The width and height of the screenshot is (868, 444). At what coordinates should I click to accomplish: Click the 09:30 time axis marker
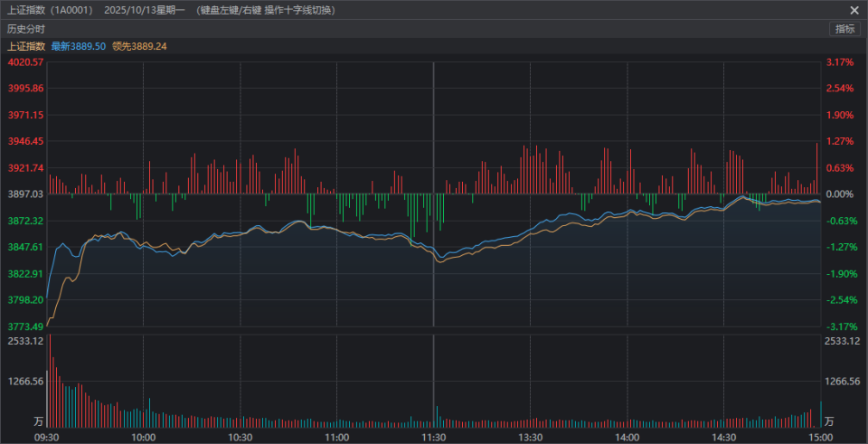pos(46,438)
